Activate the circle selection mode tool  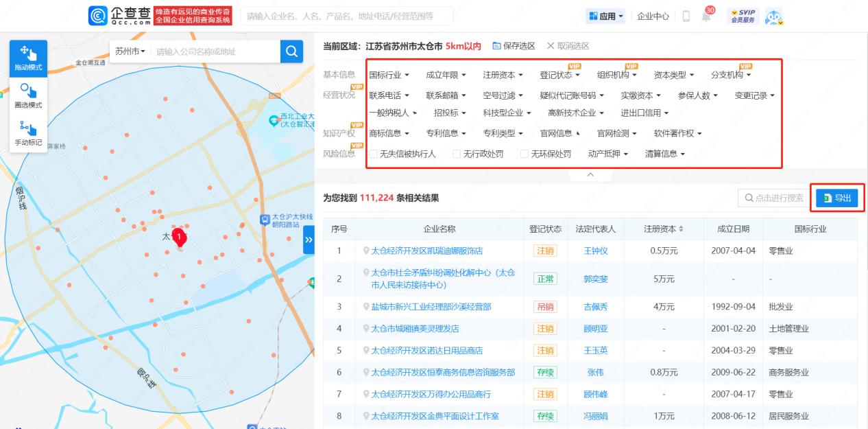[x=28, y=96]
